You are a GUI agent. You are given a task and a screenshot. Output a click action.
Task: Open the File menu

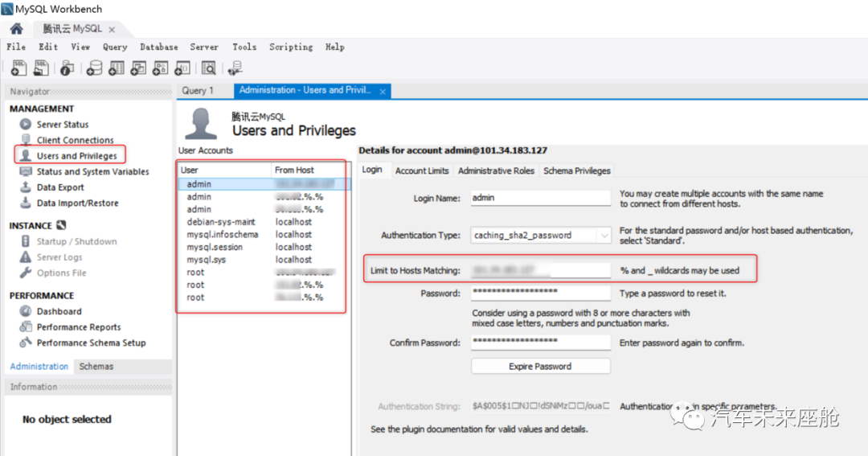pyautogui.click(x=16, y=47)
